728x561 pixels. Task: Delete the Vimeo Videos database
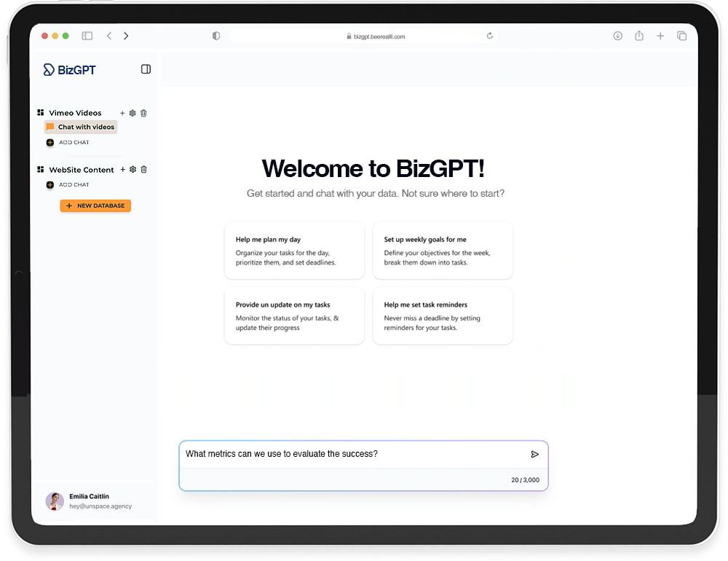[x=143, y=113]
